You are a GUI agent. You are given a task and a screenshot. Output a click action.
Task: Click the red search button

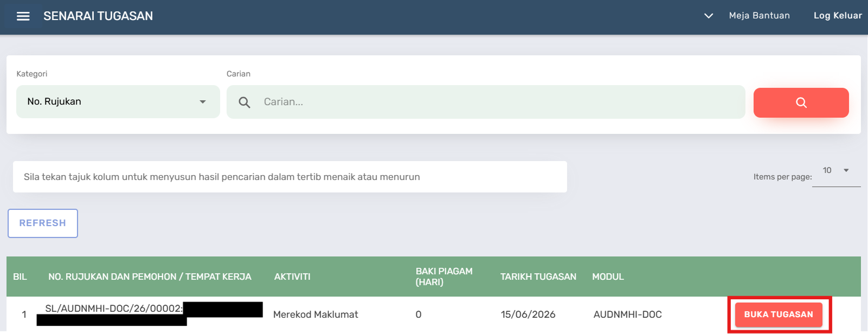coord(801,102)
